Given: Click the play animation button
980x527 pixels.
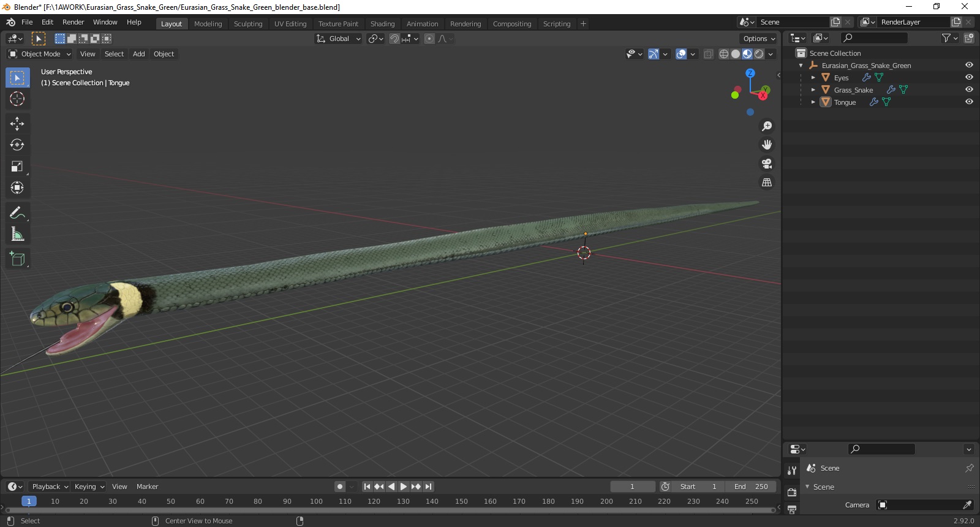Looking at the screenshot, I should [404, 487].
